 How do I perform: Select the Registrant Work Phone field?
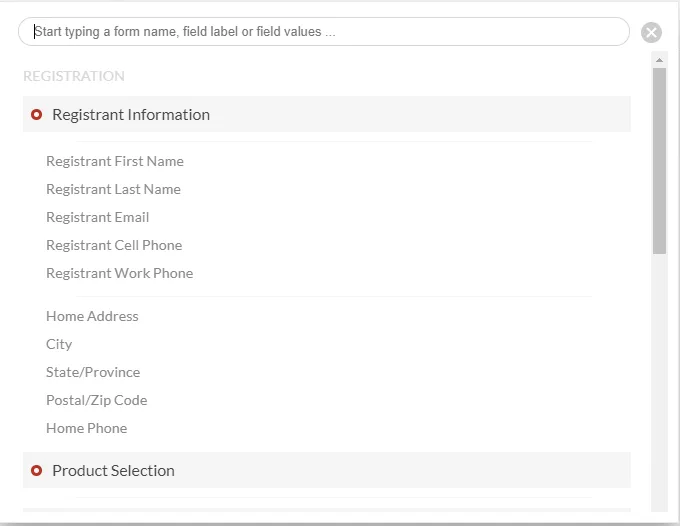120,273
